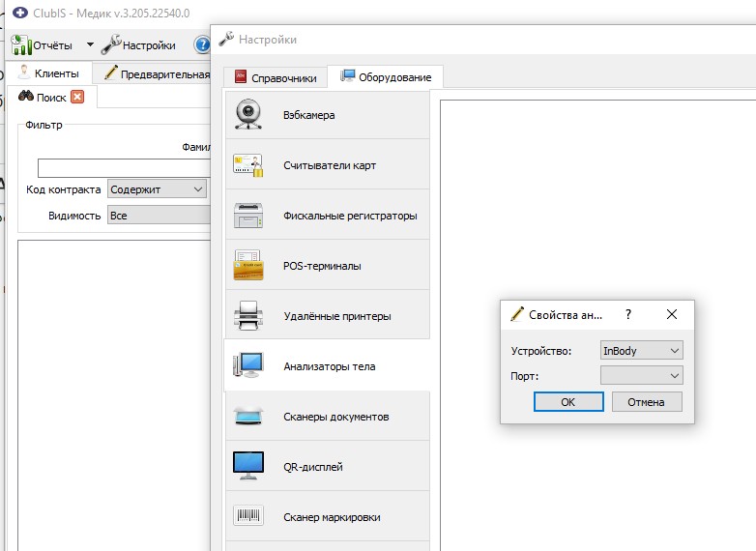Select the Сканеры документов scanner icon

(248, 416)
